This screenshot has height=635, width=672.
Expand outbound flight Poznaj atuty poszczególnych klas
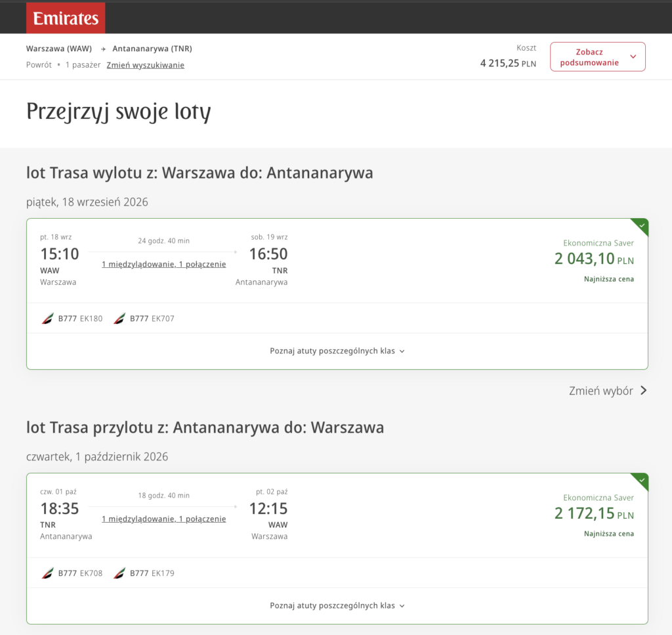click(337, 351)
